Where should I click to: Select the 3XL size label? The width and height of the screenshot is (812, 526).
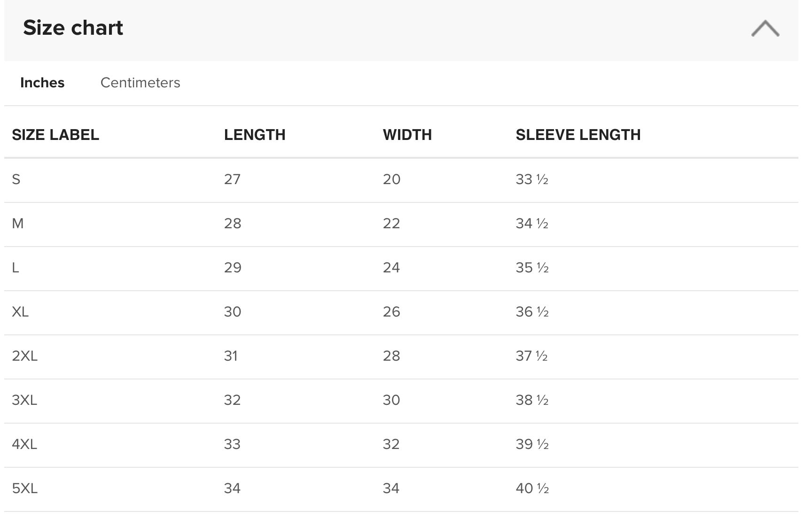24,400
